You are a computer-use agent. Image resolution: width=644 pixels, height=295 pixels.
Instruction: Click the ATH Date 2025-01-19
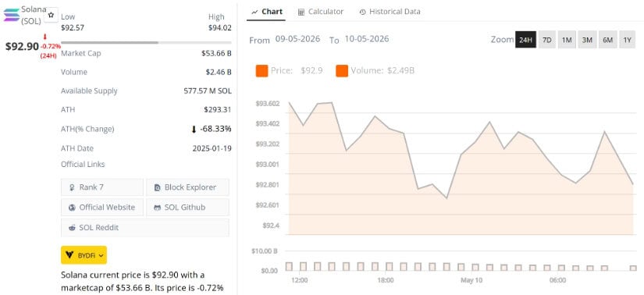click(x=212, y=149)
